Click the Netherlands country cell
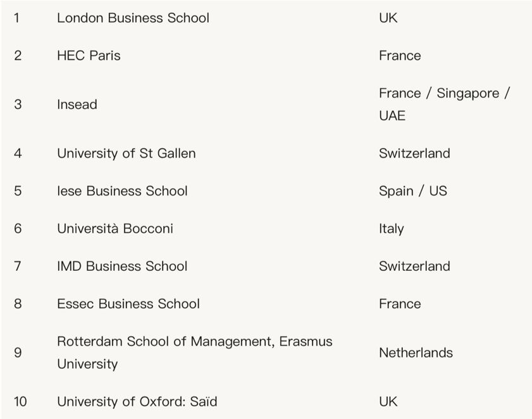Image resolution: width=532 pixels, height=419 pixels. pos(416,353)
